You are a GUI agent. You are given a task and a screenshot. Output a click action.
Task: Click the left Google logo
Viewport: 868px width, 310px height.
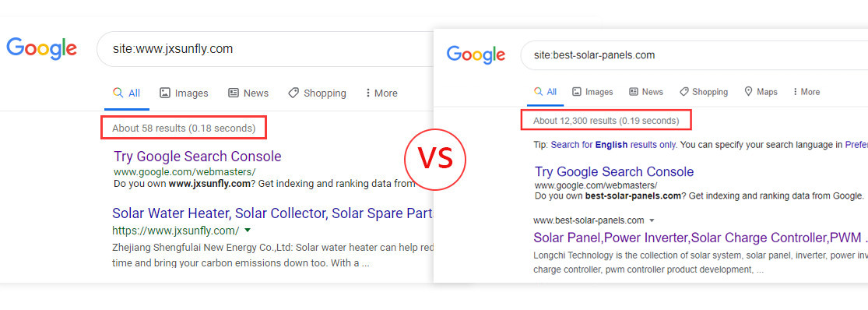click(41, 49)
